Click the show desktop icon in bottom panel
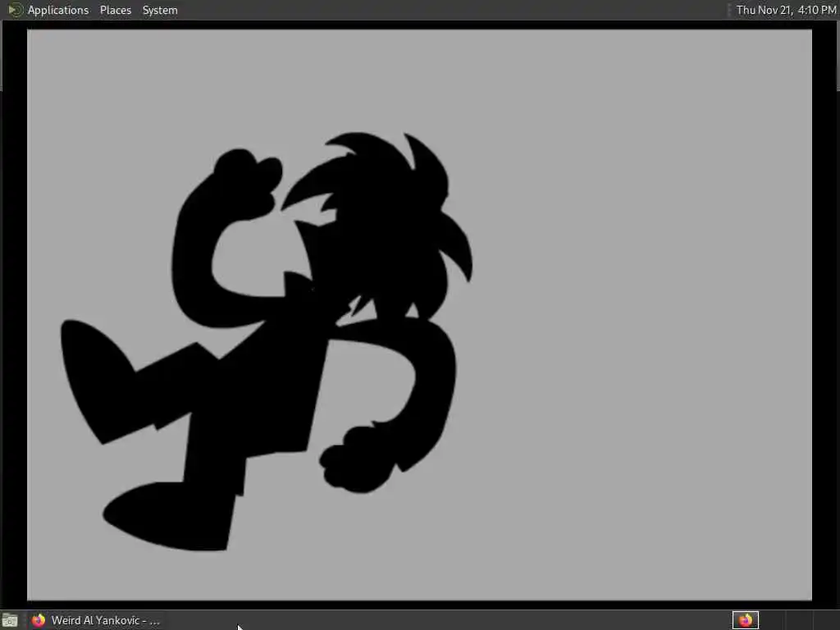840x630 pixels. point(10,621)
